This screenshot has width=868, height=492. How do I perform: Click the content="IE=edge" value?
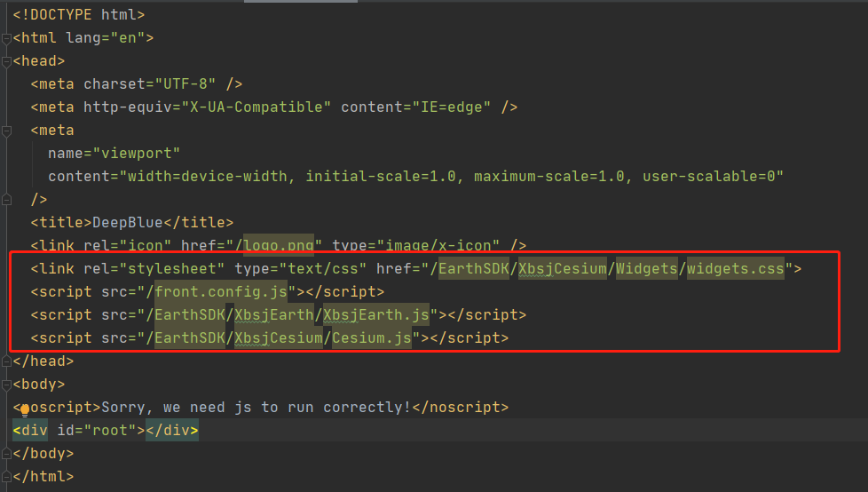click(x=415, y=107)
